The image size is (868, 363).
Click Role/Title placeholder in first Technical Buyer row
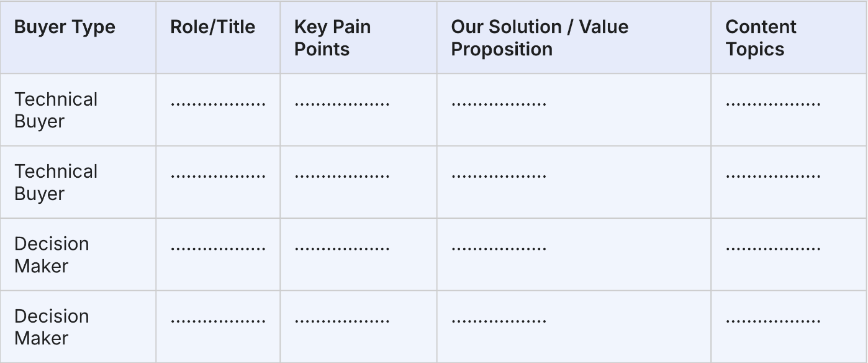click(218, 103)
